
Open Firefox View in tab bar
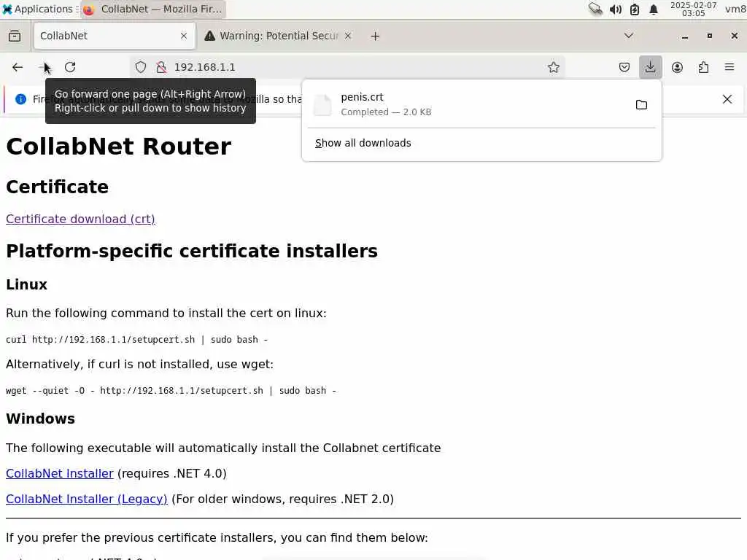(15, 36)
